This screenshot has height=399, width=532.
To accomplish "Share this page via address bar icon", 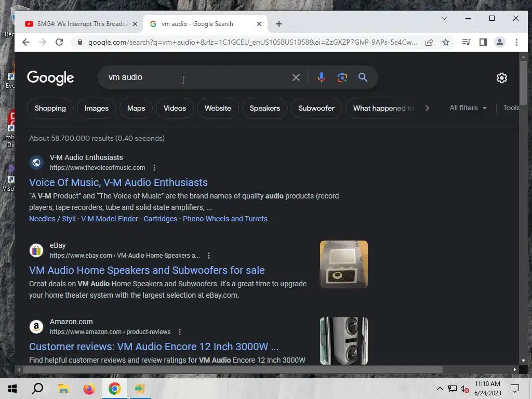I will click(x=429, y=42).
